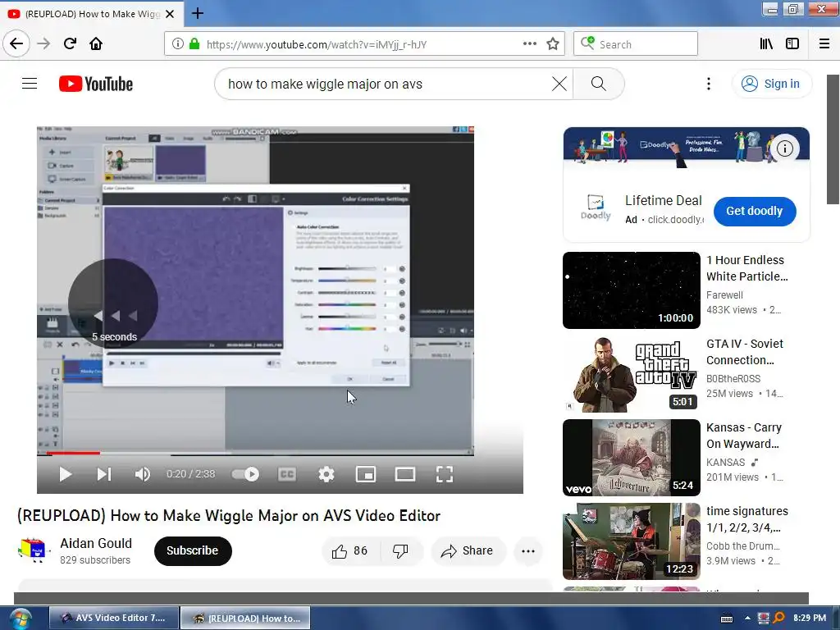
Task: Open the browser home page
Action: coord(96,43)
